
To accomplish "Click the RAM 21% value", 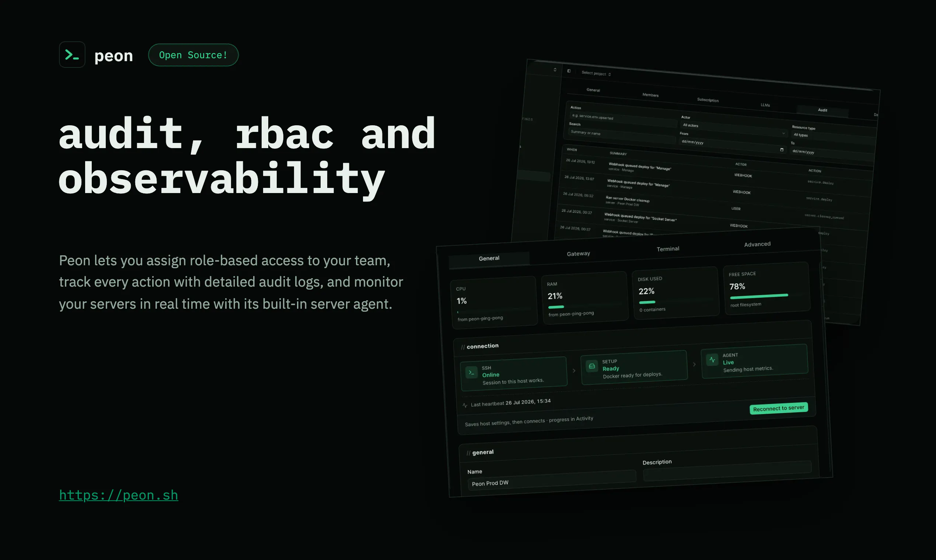I will (x=555, y=296).
